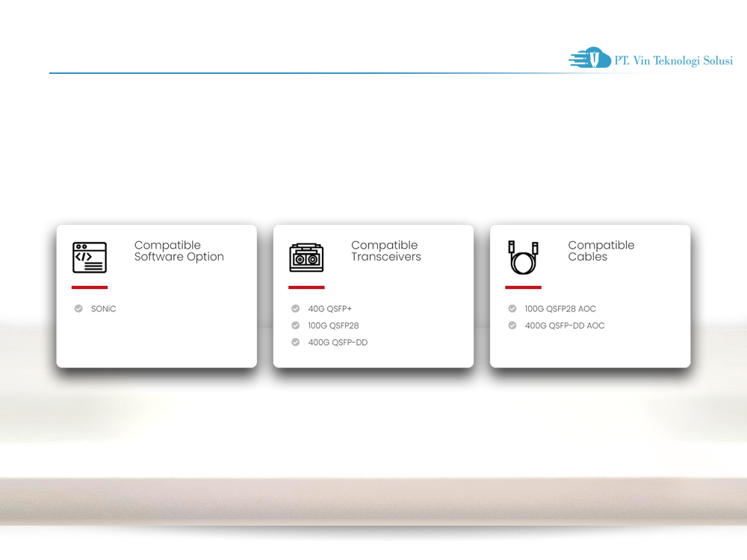
Task: Click the checkmark beside 100G QSFP28 AOC
Action: click(512, 308)
